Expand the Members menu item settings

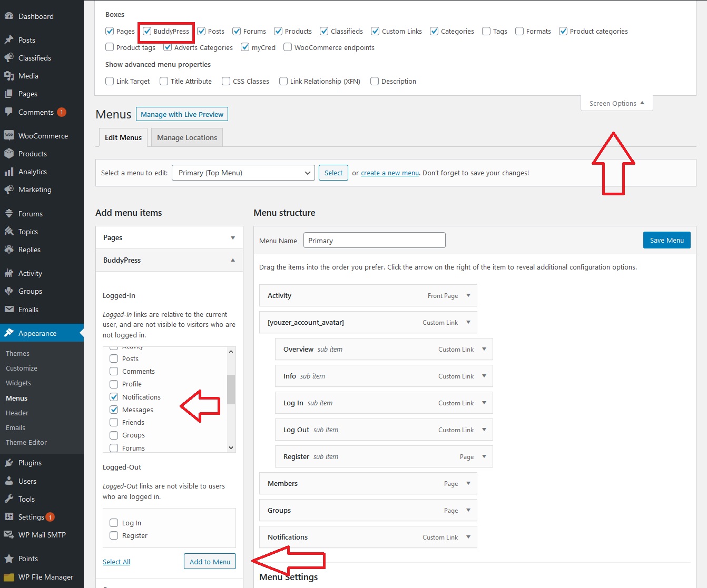point(468,483)
